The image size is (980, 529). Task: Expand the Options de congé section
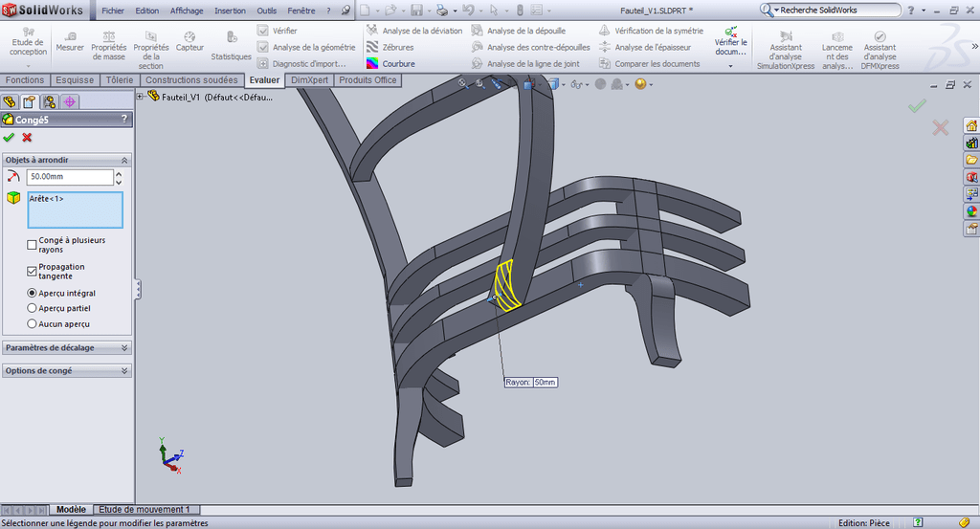(124, 371)
